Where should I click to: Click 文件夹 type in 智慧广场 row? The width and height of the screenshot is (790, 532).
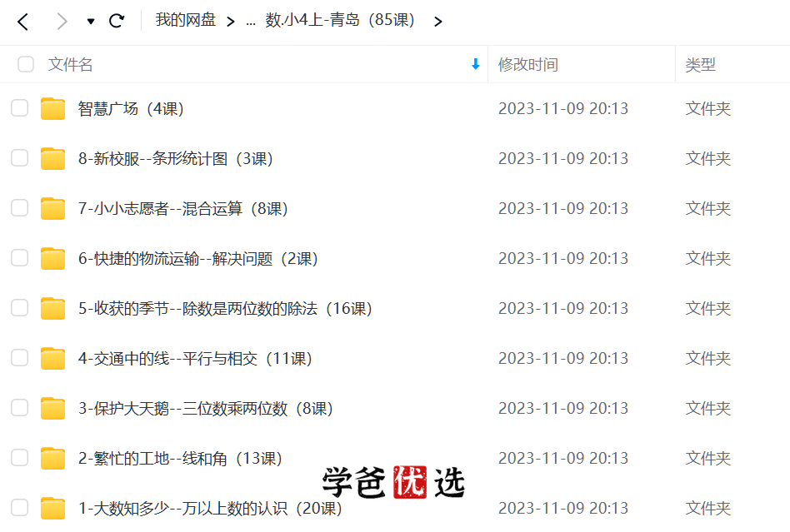point(707,109)
